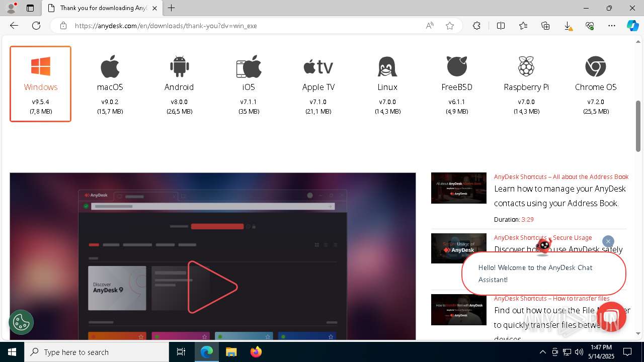The height and width of the screenshot is (362, 644).
Task: Launch Firefox from taskbar
Action: point(256,352)
